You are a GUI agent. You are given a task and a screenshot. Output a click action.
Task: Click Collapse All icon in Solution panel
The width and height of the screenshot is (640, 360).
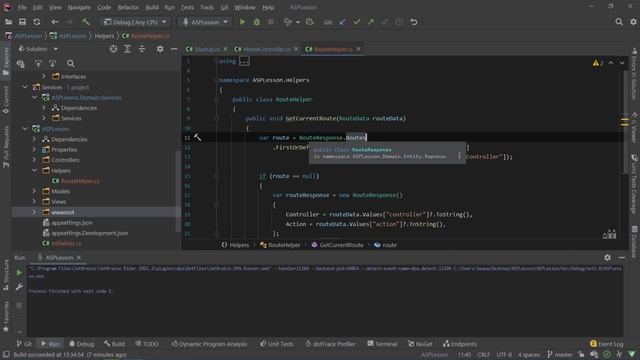[x=142, y=49]
